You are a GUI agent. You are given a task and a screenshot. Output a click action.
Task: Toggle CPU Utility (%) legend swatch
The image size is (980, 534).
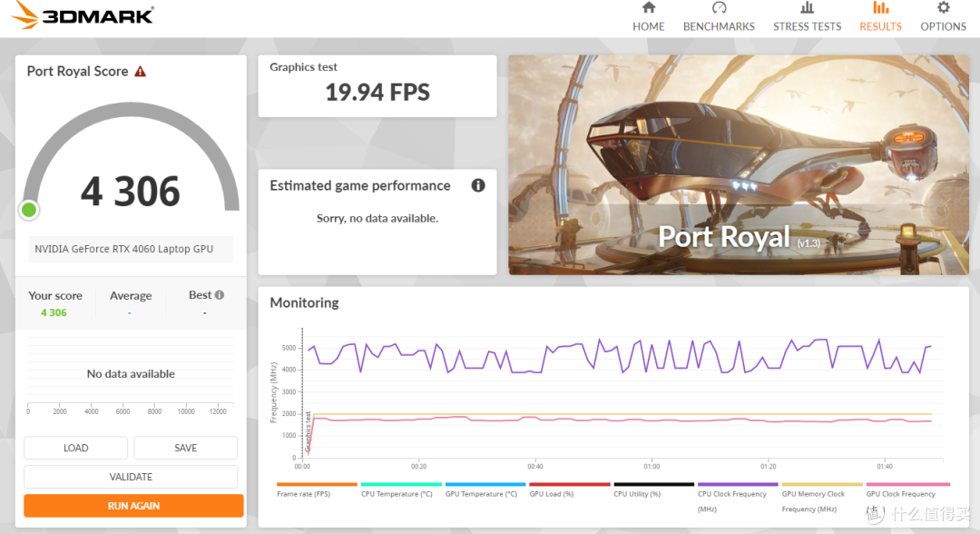click(x=653, y=484)
